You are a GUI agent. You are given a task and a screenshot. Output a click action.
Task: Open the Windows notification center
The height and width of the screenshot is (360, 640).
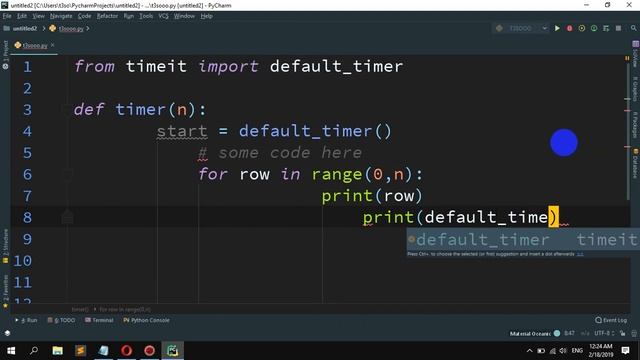[625, 351]
